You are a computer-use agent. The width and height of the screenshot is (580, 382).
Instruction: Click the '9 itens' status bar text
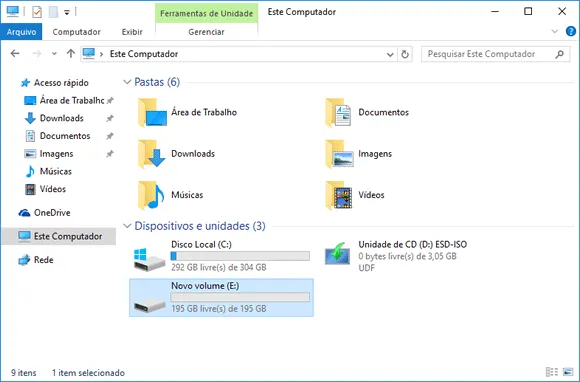click(x=24, y=373)
